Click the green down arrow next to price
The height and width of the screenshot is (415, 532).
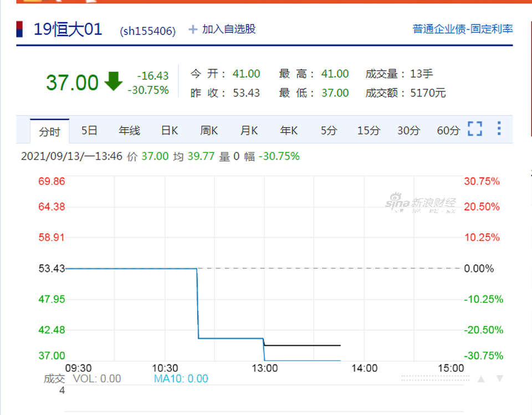click(113, 81)
